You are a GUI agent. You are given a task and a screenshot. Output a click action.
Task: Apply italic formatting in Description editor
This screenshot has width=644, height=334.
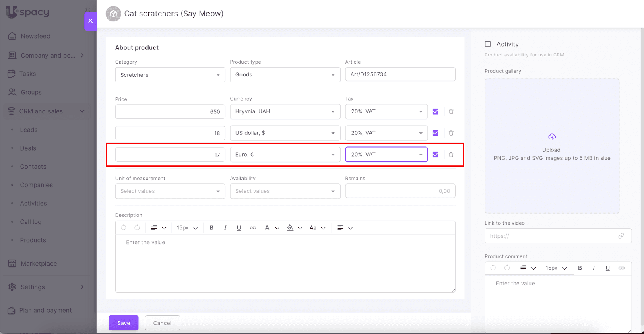225,228
